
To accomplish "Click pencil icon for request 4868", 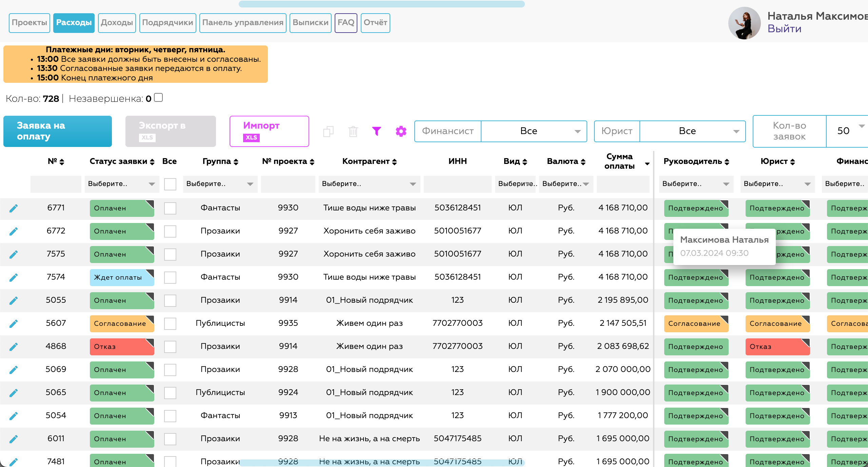I will coord(14,347).
